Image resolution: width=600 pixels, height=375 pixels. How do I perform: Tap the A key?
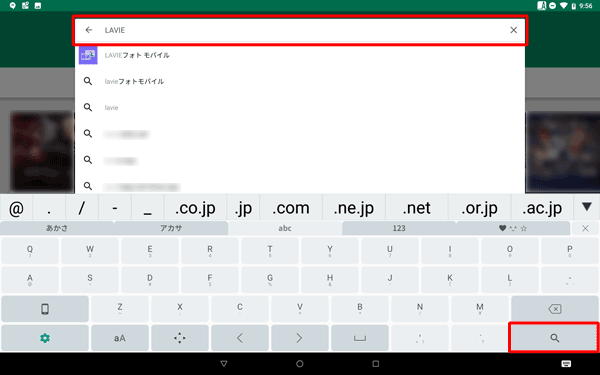30,280
